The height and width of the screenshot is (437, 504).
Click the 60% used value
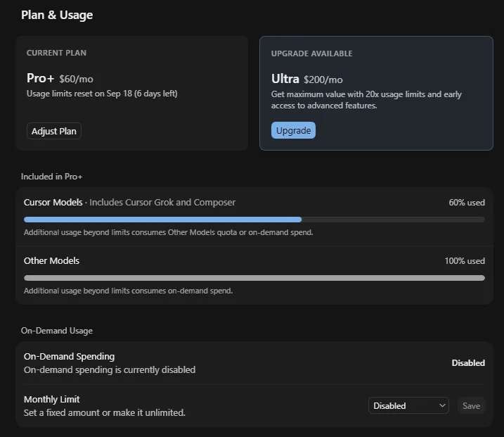click(467, 203)
